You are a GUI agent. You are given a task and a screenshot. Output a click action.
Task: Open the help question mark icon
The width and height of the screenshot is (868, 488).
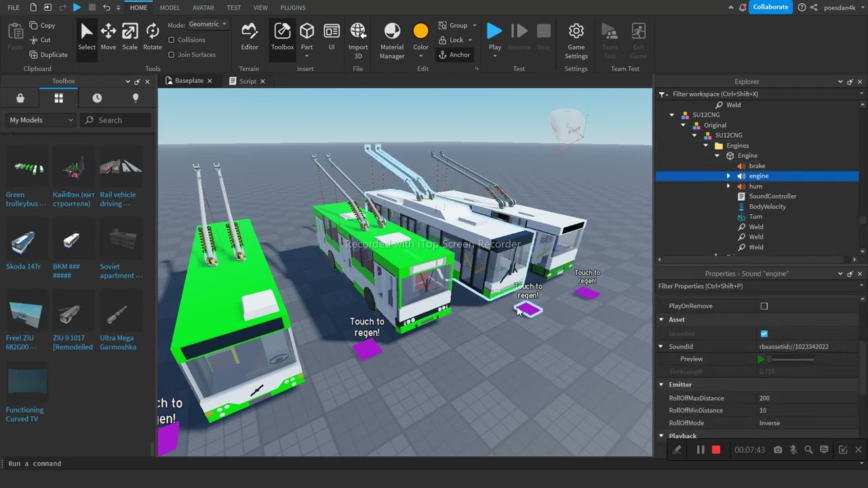[802, 7]
